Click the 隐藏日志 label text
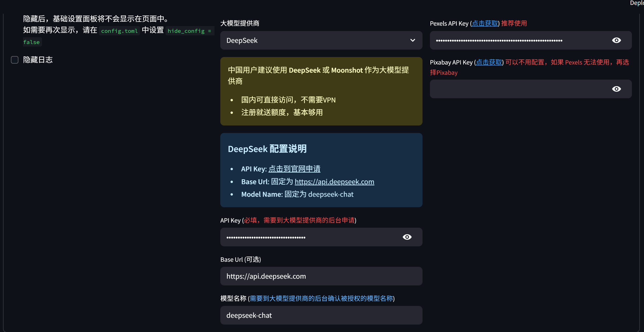644x332 pixels. click(38, 60)
